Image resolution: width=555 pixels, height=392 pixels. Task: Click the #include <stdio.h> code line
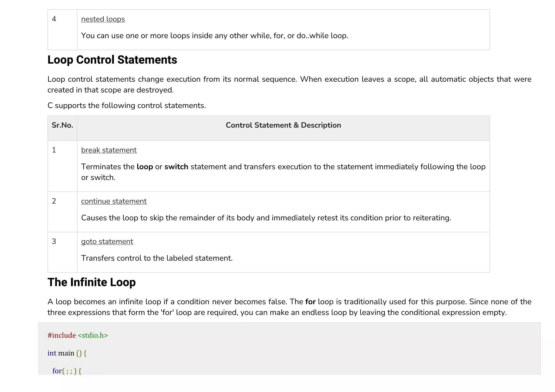tap(78, 335)
